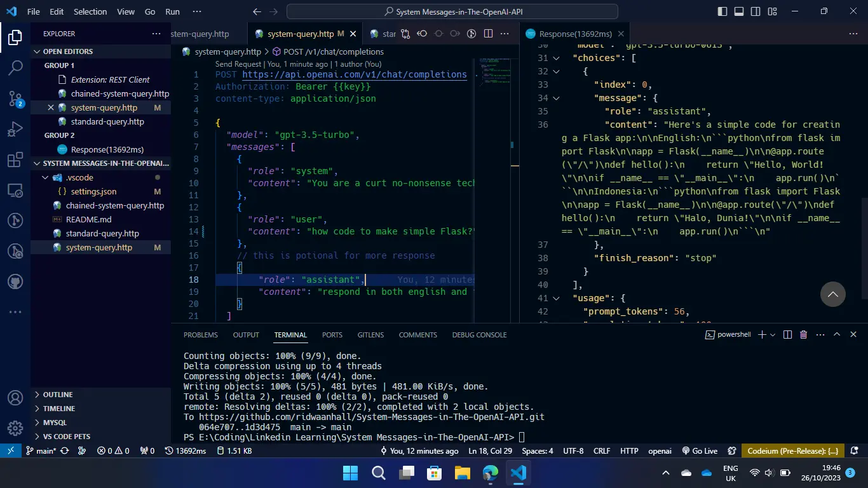Toggle Secondary Side Bar layout icon
The image size is (868, 488).
click(756, 11)
